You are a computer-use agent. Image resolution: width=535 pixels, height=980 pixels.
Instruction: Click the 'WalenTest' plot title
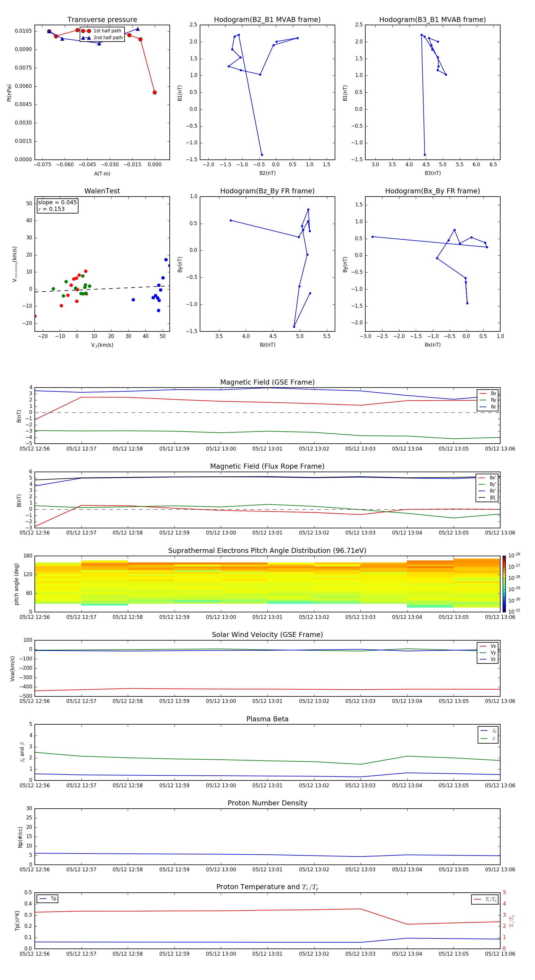pos(102,191)
